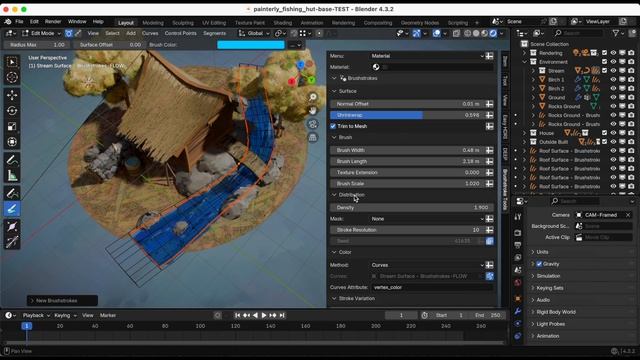
Task: Toggle Environment collection exclude checkbox
Action: pos(604,62)
